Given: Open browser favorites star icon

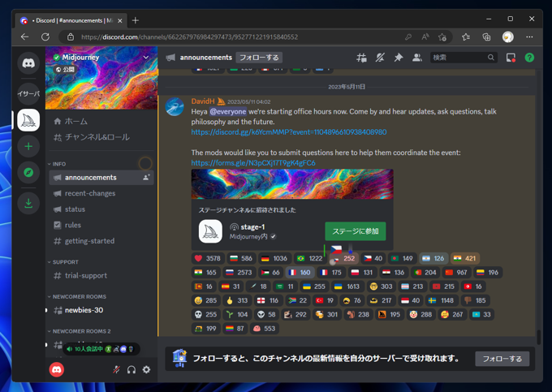Looking at the screenshot, I should [466, 37].
